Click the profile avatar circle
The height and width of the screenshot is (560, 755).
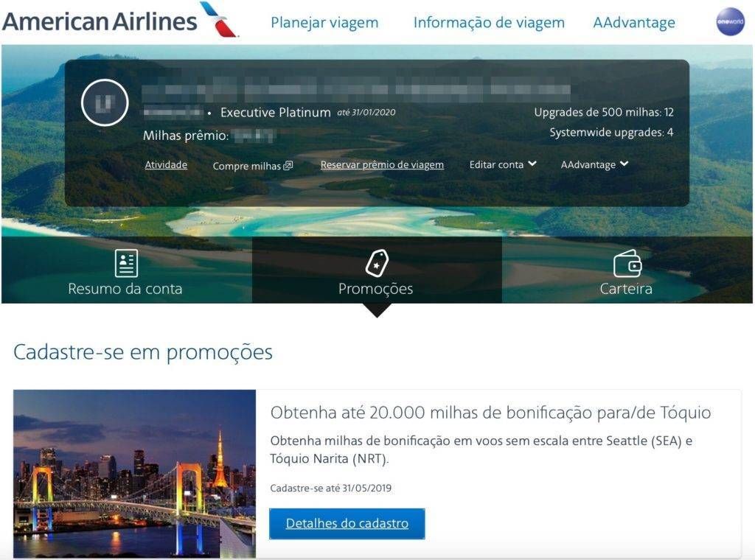pos(105,102)
